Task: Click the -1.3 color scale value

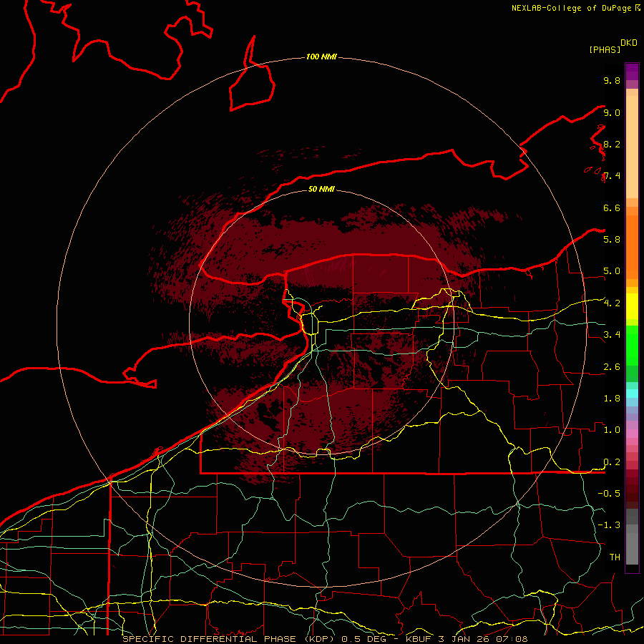Action: pyautogui.click(x=609, y=525)
